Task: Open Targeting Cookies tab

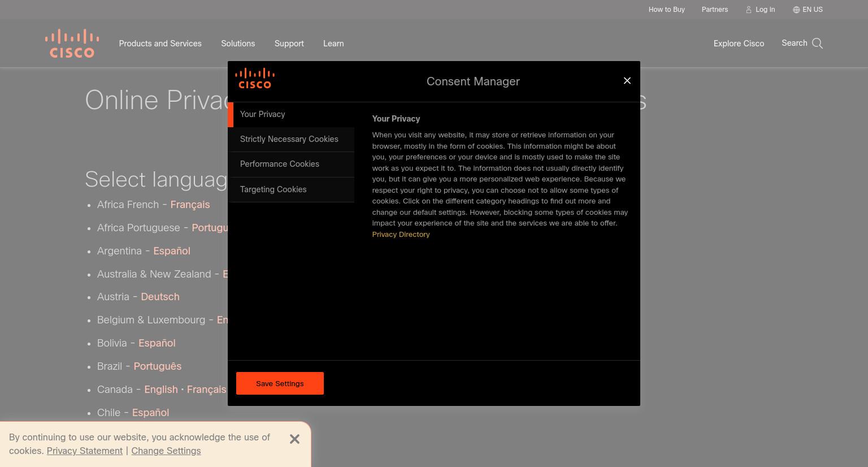Action: pos(292,189)
